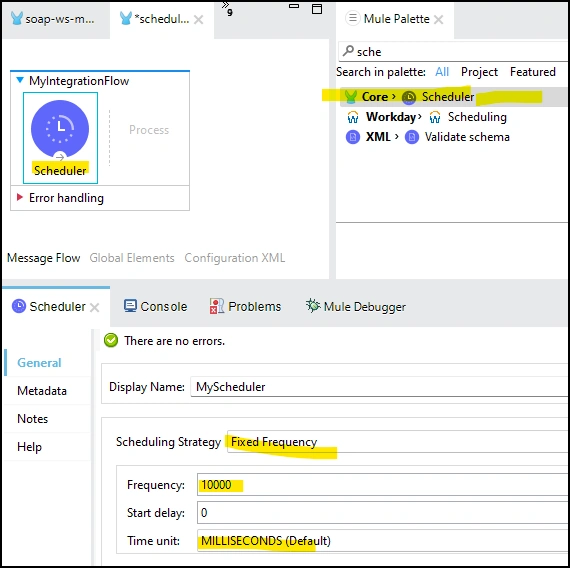This screenshot has height=568, width=570.
Task: Click the green no-errors status icon
Action: [x=111, y=340]
